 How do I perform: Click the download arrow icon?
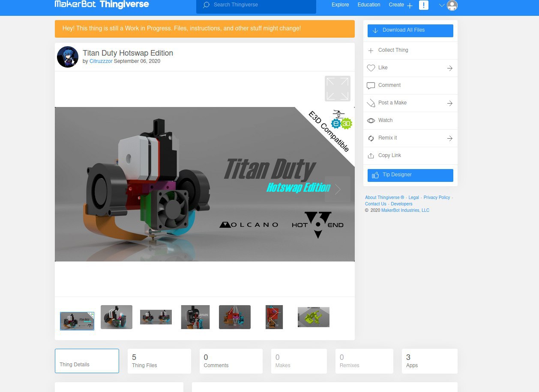coord(375,30)
